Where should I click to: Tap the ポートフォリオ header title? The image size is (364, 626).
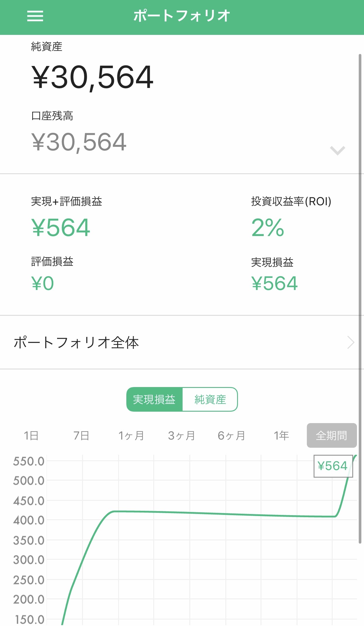tap(182, 16)
